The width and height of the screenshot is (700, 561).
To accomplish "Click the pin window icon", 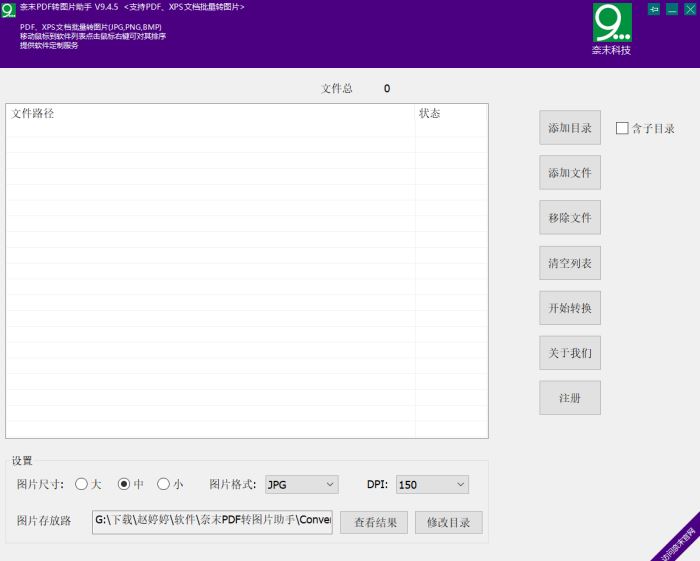I will point(654,9).
